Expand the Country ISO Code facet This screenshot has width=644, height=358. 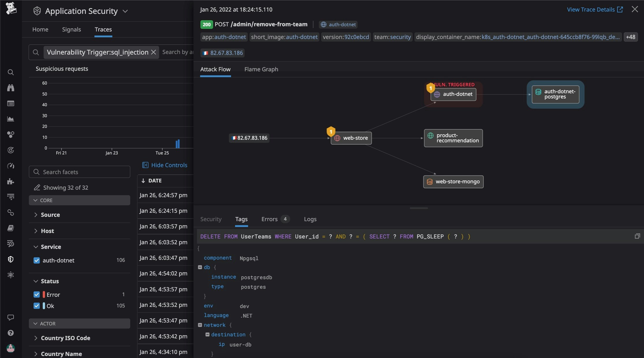(65, 338)
